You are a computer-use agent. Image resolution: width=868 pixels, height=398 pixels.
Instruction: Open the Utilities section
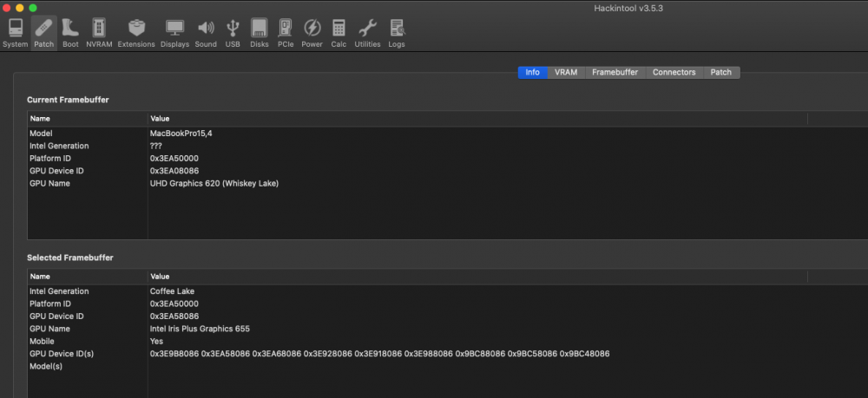point(367,33)
